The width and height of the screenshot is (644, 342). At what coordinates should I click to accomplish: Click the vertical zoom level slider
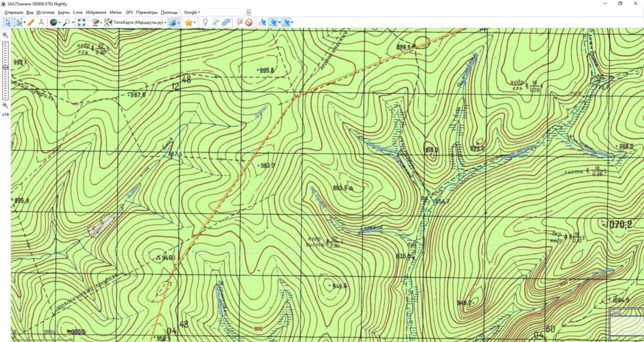(x=5, y=71)
